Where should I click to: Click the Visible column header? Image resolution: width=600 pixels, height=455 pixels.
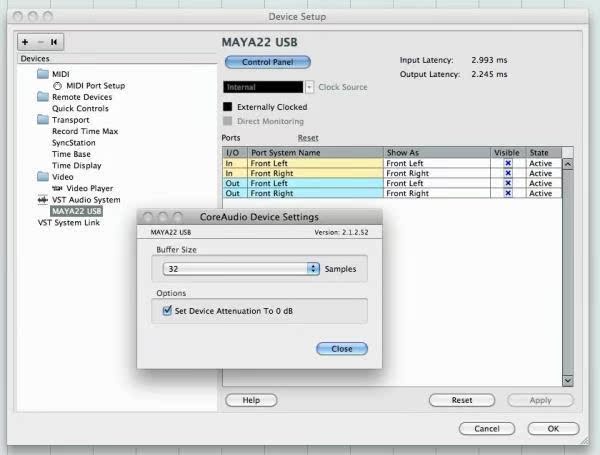pos(508,152)
